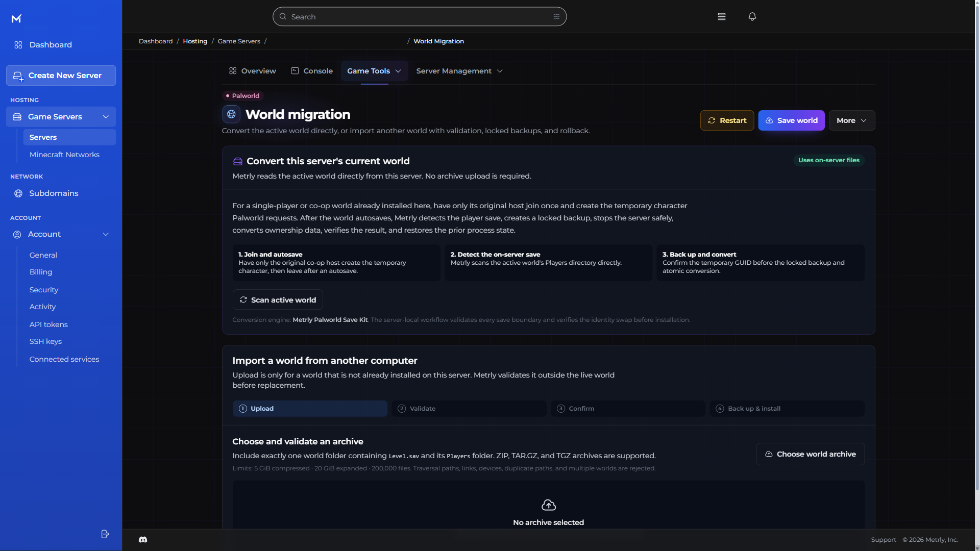Click the Save world button
Image resolution: width=980 pixels, height=551 pixels.
[791, 120]
